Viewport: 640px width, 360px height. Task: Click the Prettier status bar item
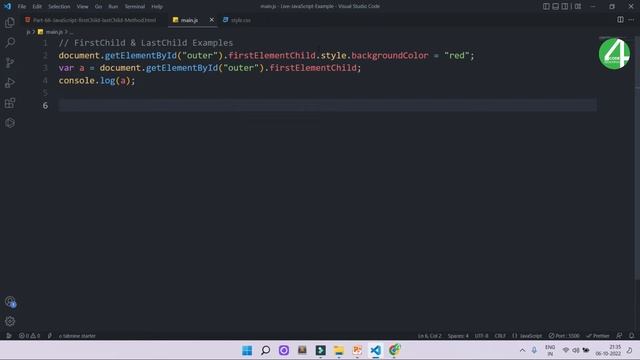tap(598, 336)
